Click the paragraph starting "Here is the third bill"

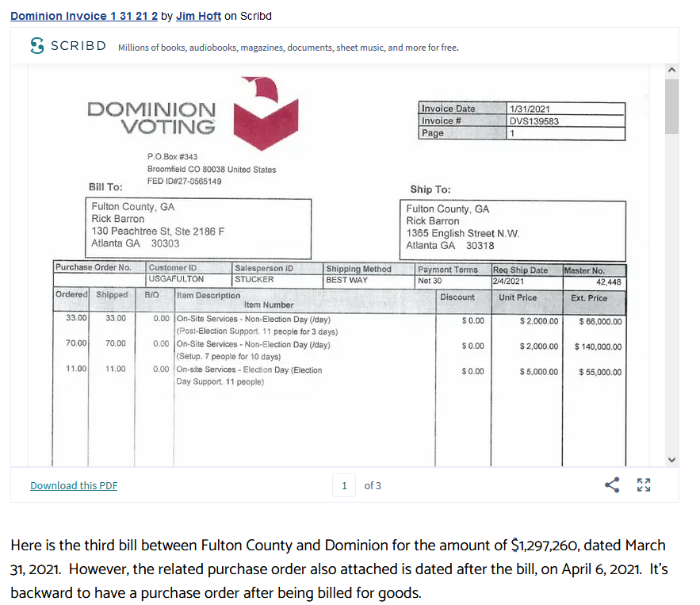tap(339, 569)
